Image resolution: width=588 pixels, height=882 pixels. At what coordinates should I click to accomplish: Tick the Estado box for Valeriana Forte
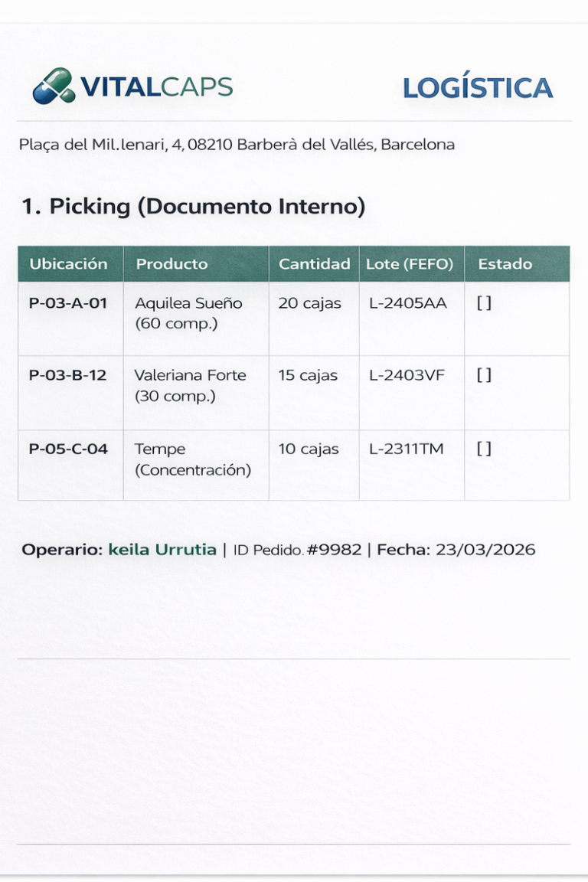point(484,375)
